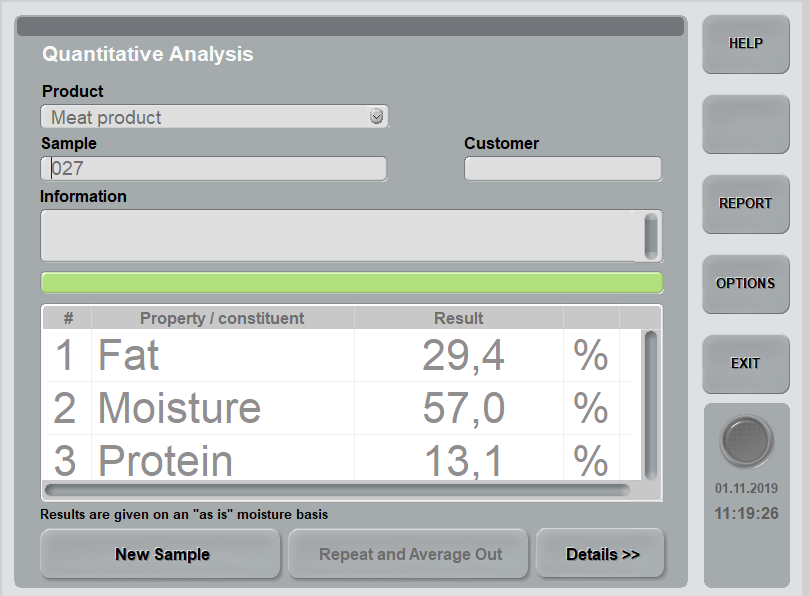Click the HELP button
Screen dimensions: 809x596
pyautogui.click(x=745, y=44)
